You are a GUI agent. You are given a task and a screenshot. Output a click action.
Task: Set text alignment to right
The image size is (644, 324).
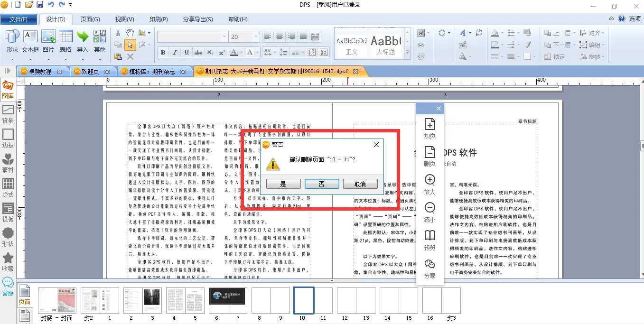pyautogui.click(x=291, y=37)
